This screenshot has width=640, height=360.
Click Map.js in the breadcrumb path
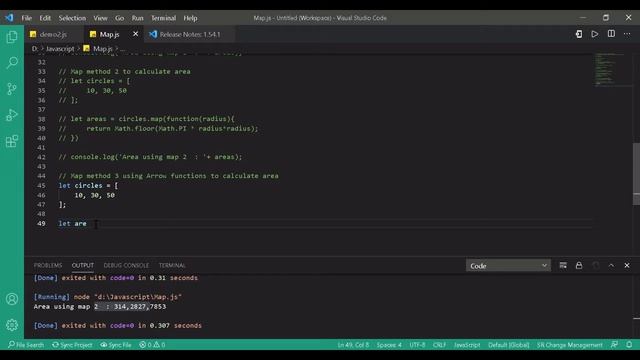[x=102, y=49]
